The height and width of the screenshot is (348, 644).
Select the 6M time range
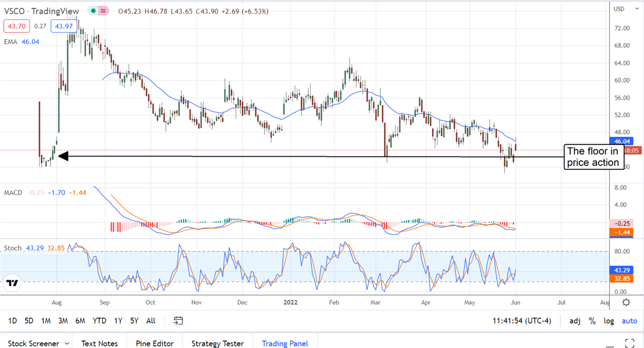[80, 321]
